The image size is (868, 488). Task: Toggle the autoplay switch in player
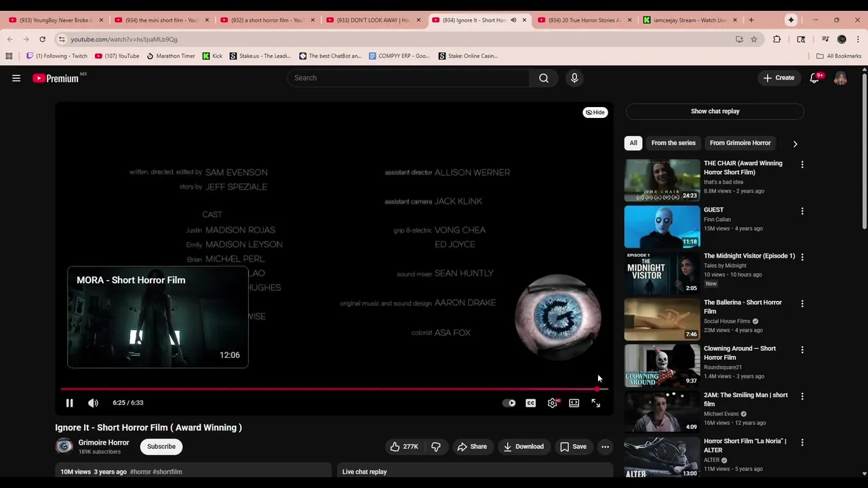coord(509,403)
